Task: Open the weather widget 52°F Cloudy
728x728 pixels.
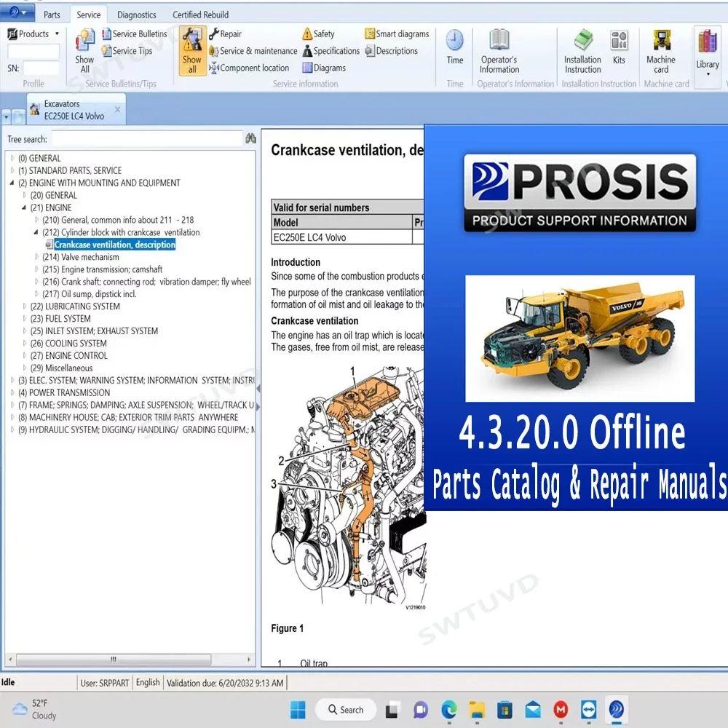Action: (x=34, y=709)
